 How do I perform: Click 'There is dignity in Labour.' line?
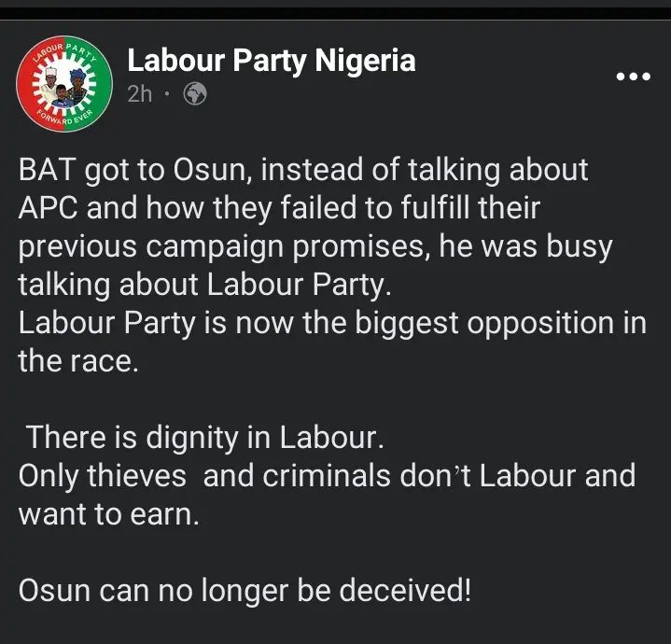(204, 439)
